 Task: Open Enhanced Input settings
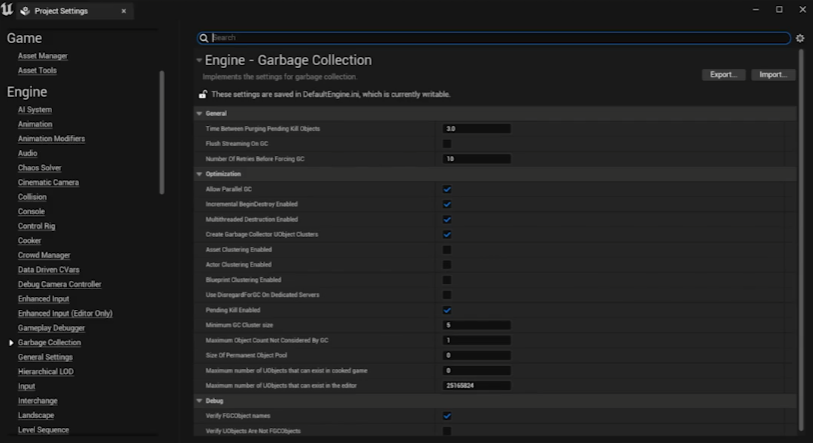(44, 298)
